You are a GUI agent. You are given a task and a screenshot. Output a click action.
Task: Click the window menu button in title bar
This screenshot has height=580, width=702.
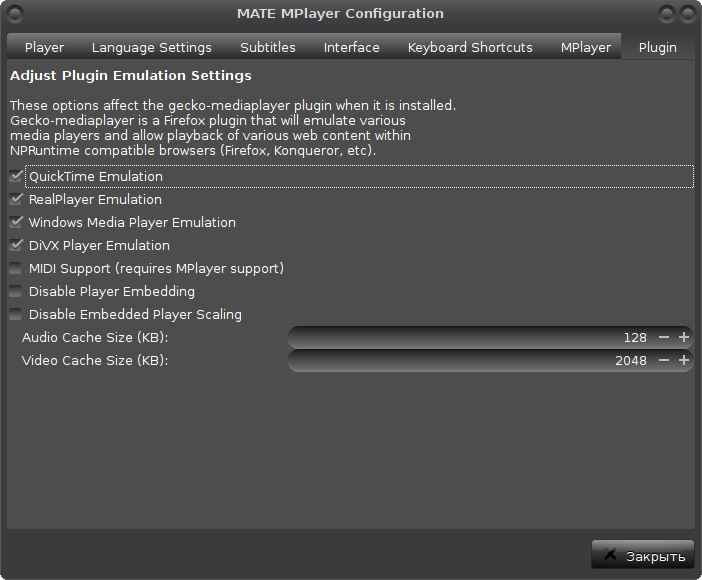[15, 13]
